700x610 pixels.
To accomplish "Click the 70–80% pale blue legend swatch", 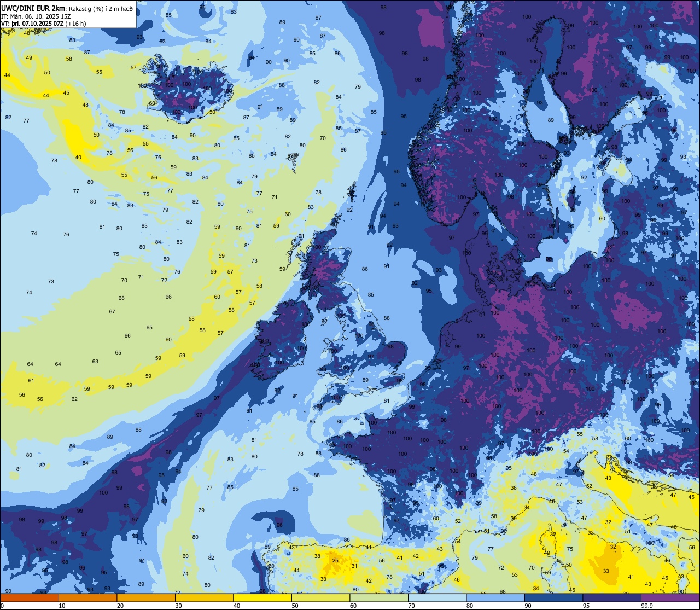I will (x=437, y=598).
